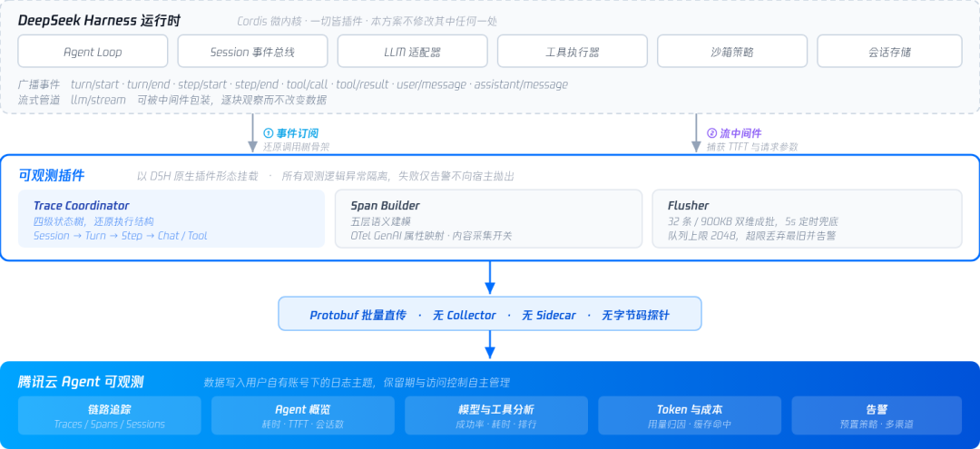
Task: Click the DeepSeek Harness 运行时 heading
Action: click(x=99, y=21)
